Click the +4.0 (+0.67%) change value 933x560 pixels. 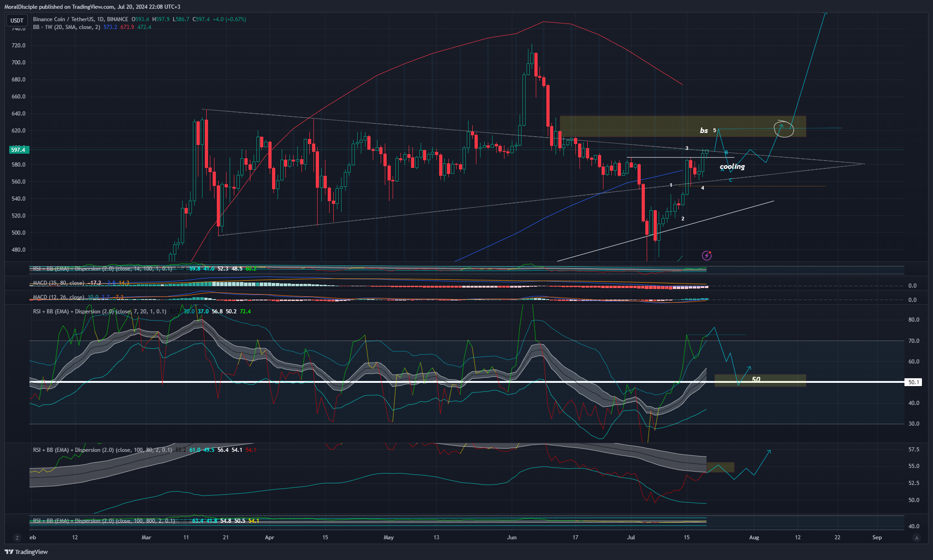229,19
